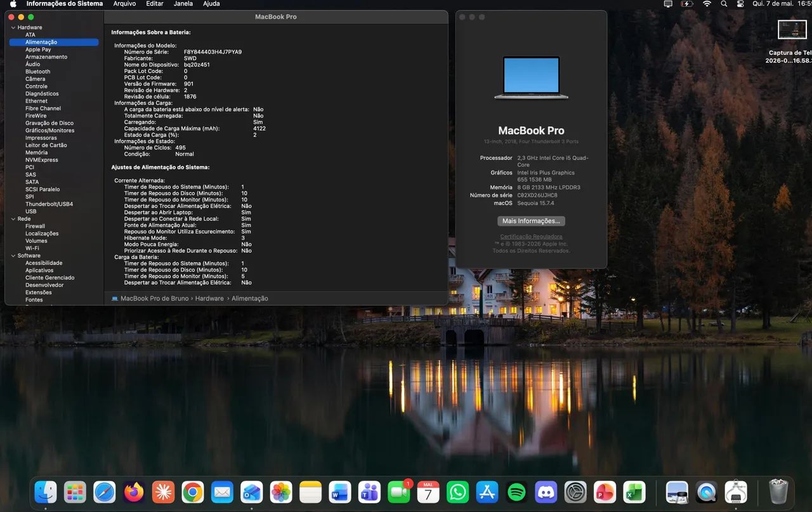The width and height of the screenshot is (812, 512).
Task: Launch Microsoft PowerPoint from the Dock
Action: click(x=605, y=492)
